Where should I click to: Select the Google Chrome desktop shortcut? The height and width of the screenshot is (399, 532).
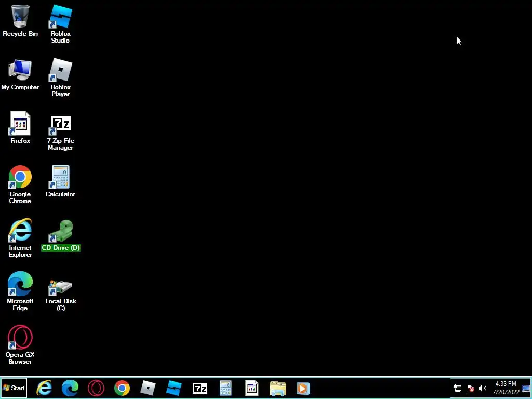[x=20, y=184]
